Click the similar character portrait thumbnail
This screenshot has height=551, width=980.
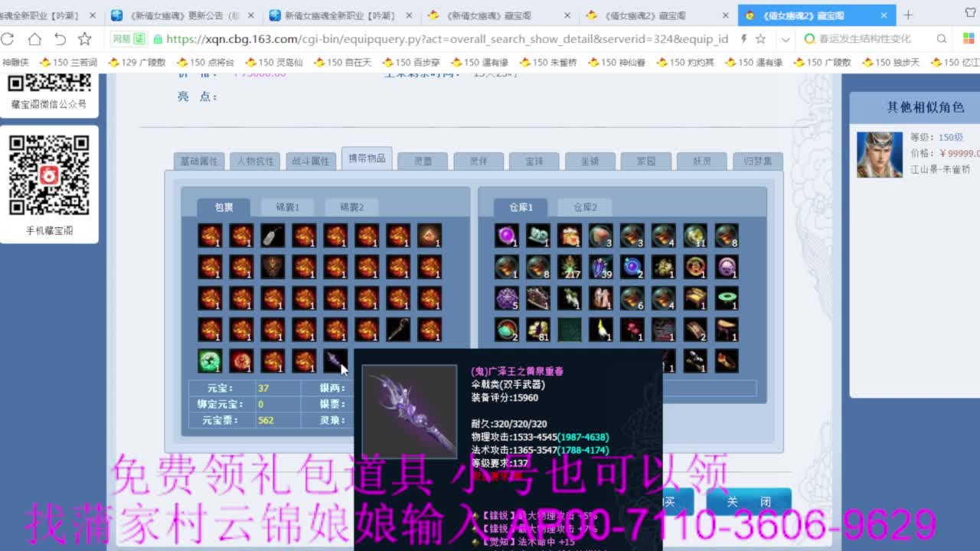tap(880, 155)
